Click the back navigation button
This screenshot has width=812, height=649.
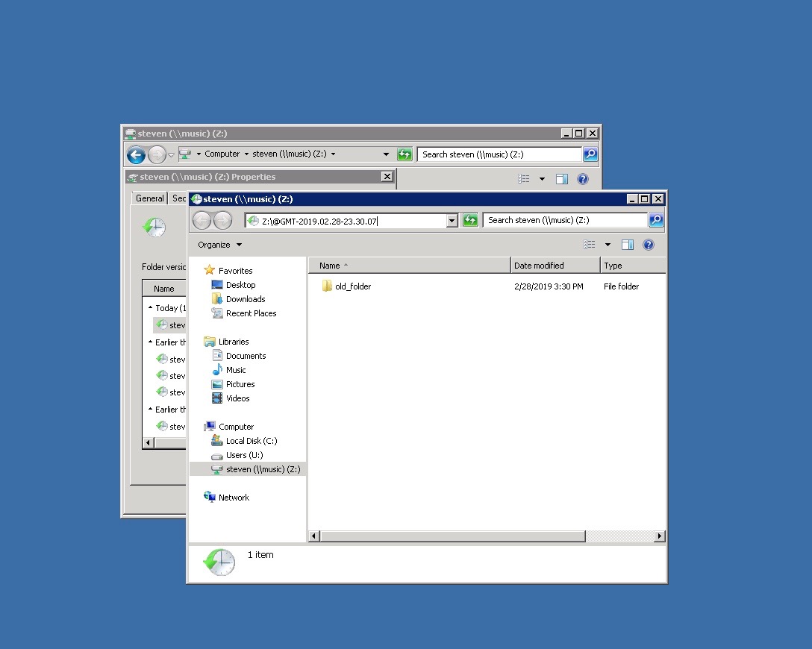[x=202, y=220]
